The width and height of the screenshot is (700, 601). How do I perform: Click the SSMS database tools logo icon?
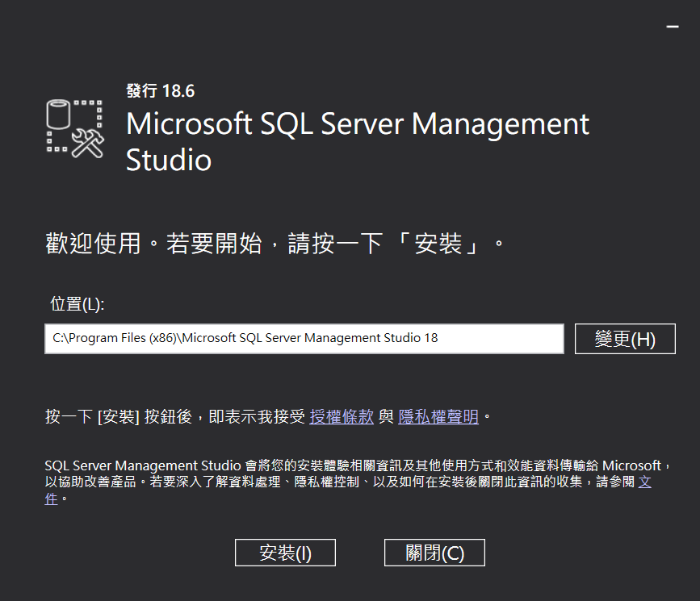75,128
